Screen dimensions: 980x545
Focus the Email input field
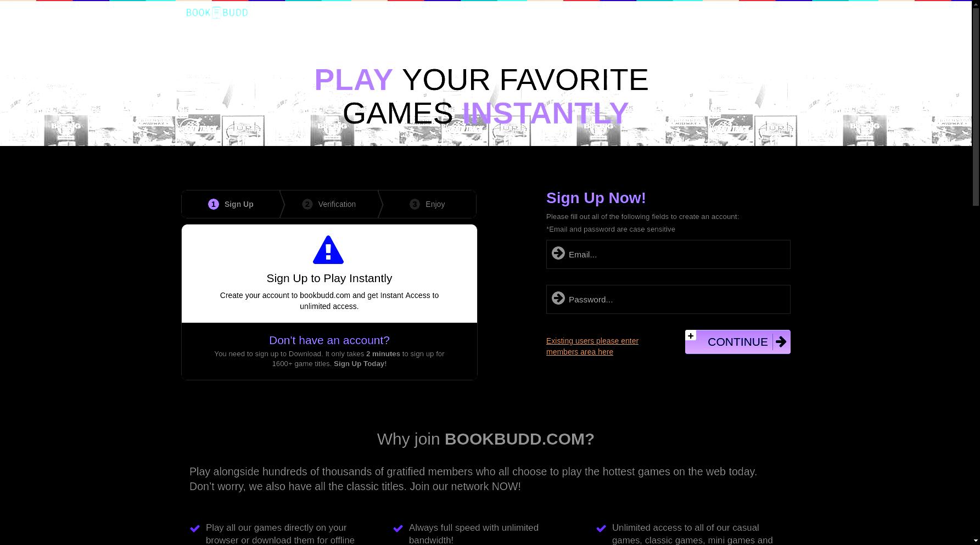tap(668, 254)
